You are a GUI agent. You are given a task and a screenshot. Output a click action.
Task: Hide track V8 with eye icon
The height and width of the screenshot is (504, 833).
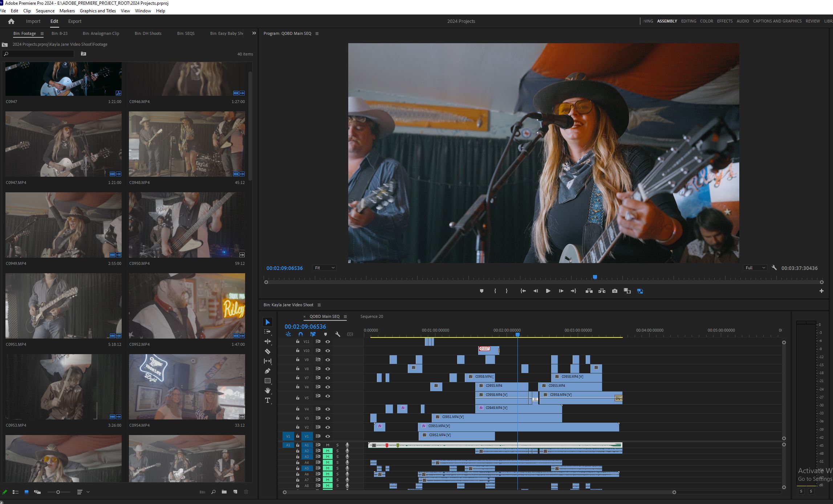(x=328, y=369)
